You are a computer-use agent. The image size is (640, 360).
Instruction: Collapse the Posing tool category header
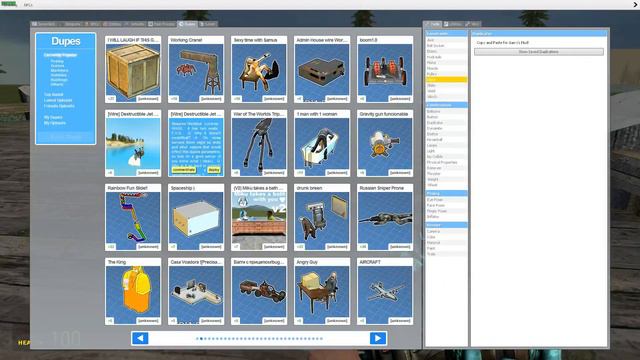coord(446,193)
